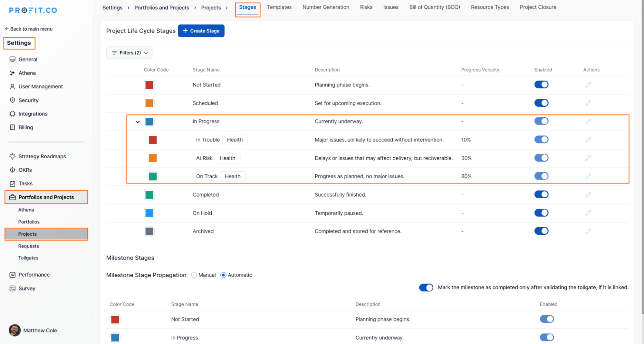
Task: Open the Filters (2) dropdown
Action: click(129, 53)
